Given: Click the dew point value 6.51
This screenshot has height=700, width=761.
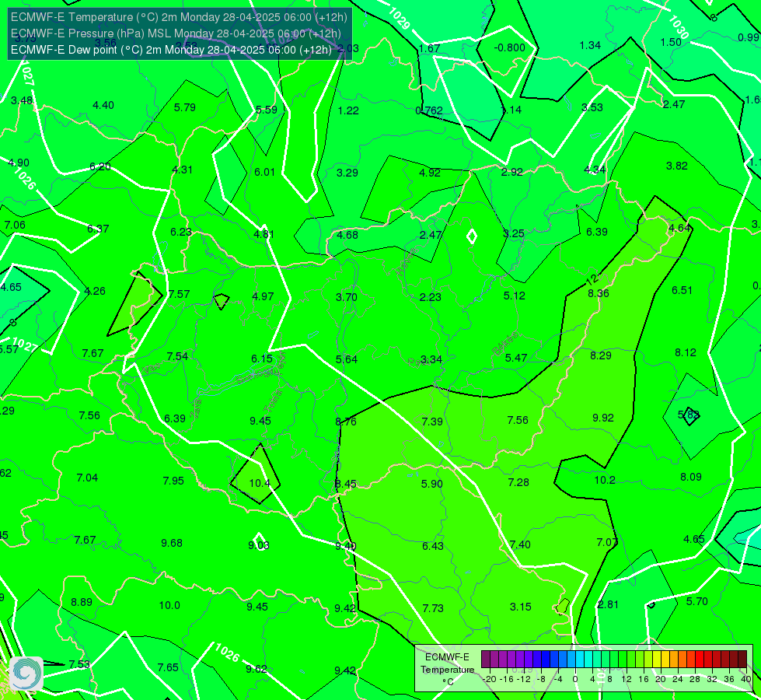Looking at the screenshot, I should [x=682, y=290].
